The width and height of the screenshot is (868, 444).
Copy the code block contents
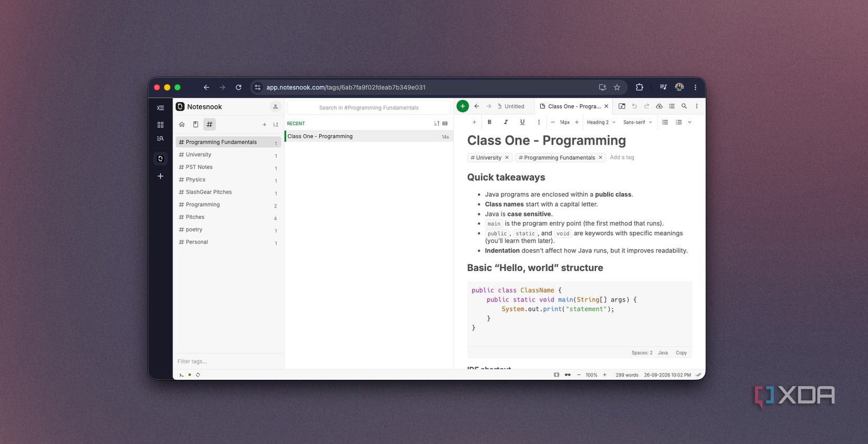tap(681, 353)
